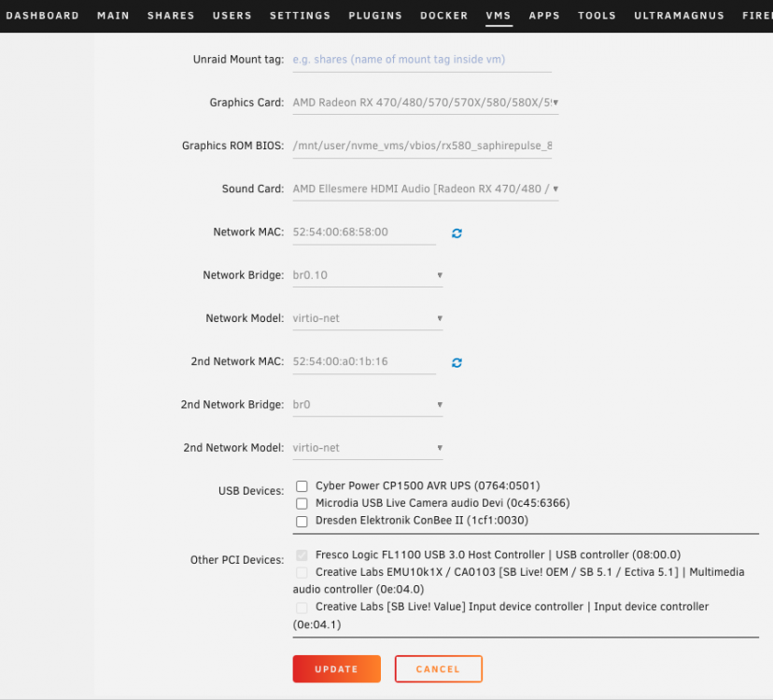
Task: Select Creative Labs SB Live! Value input controller
Action: (302, 608)
